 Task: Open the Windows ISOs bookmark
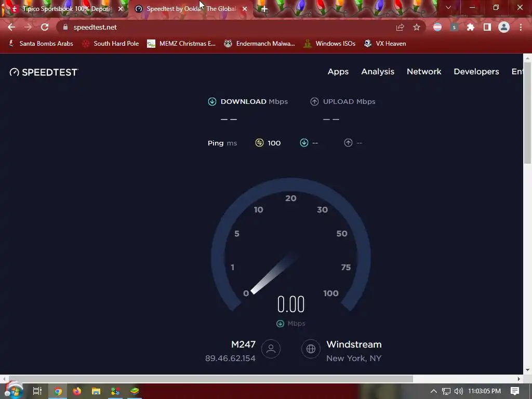pyautogui.click(x=329, y=44)
